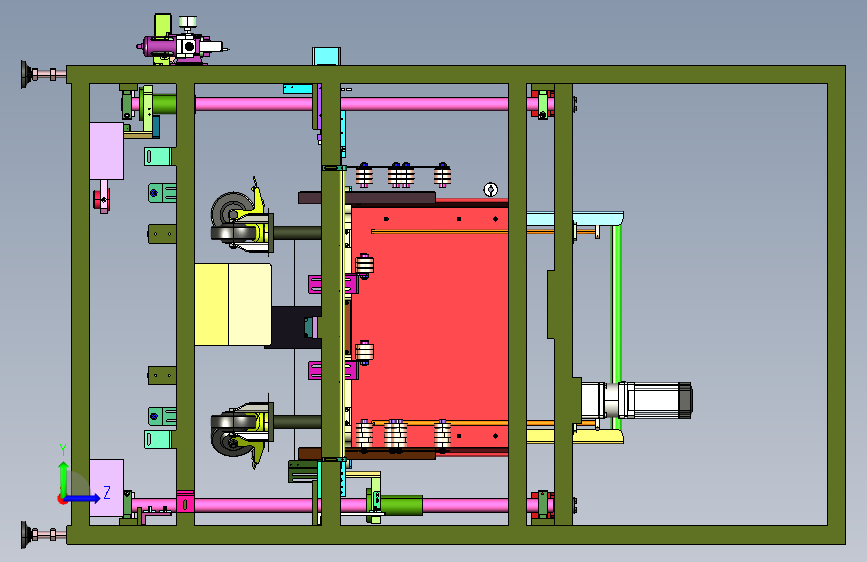This screenshot has width=867, height=562.
Task: Select the magenta collar on lower shaft
Action: tap(185, 503)
